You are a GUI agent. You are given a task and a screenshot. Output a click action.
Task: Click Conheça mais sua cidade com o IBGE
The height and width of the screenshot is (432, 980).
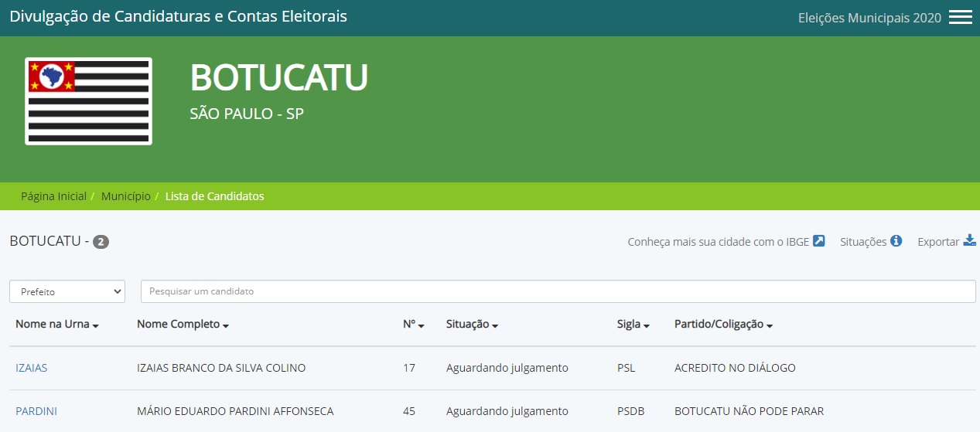(718, 242)
